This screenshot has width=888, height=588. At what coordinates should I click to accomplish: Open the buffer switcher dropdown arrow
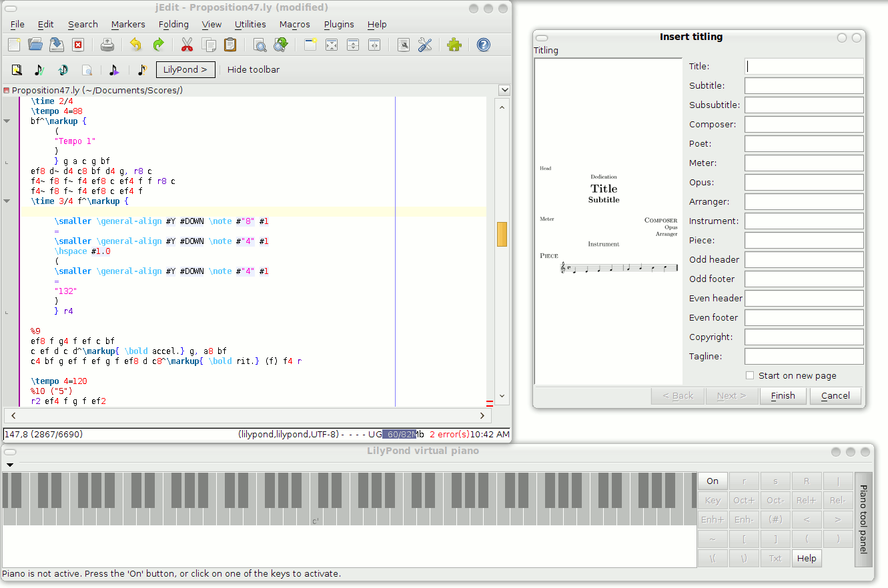(504, 90)
